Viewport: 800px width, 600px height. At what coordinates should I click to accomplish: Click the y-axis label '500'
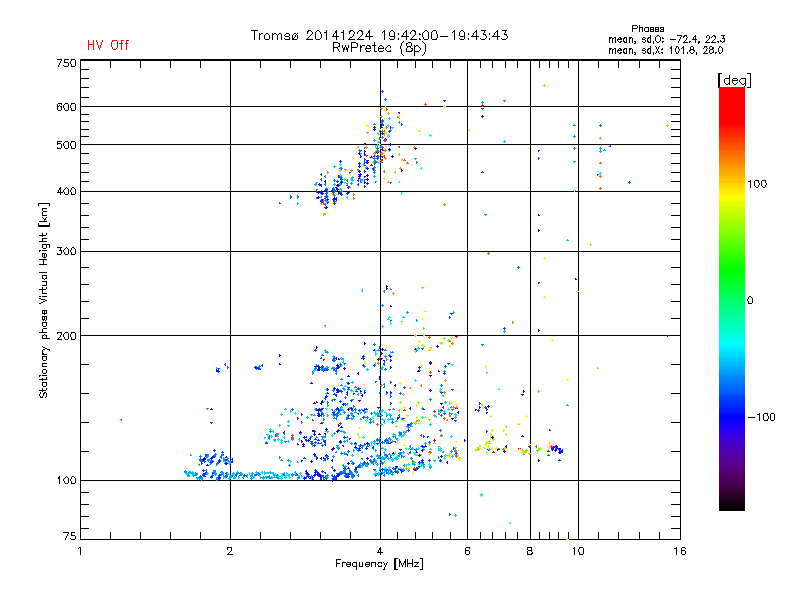tap(66, 145)
